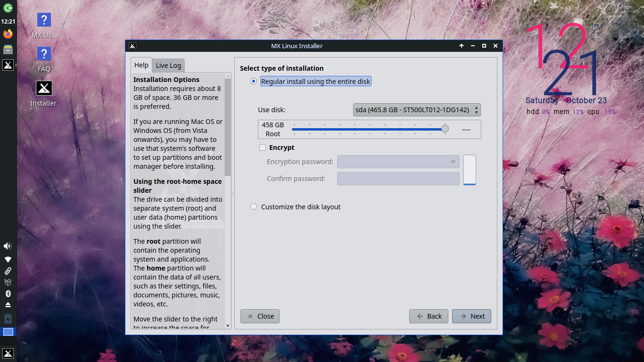This screenshot has height=362, width=644.
Task: Click the scroll-down arrow in Help panel
Action: point(228,326)
